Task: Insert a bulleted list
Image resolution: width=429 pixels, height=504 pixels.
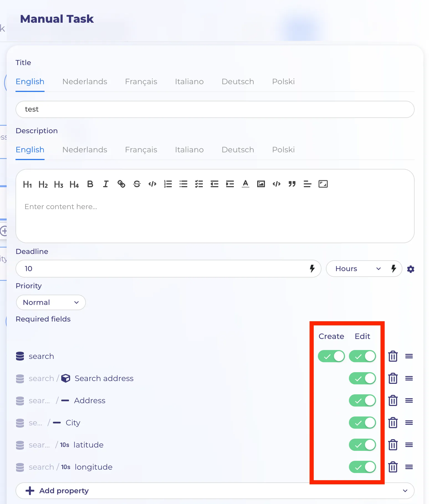Action: 183,184
